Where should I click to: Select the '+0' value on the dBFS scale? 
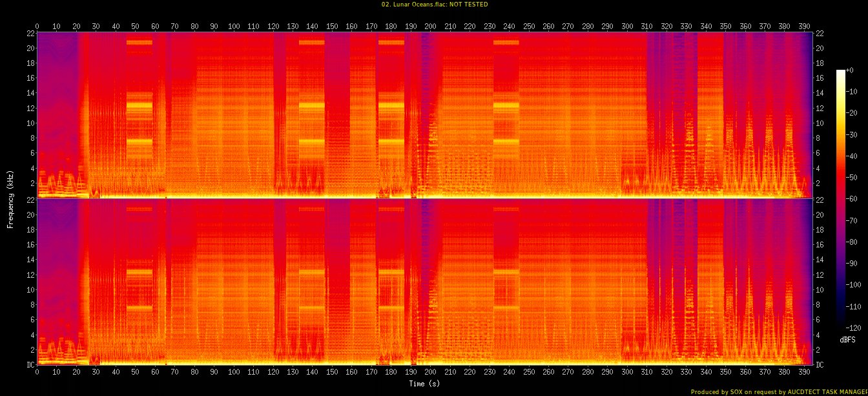point(849,70)
